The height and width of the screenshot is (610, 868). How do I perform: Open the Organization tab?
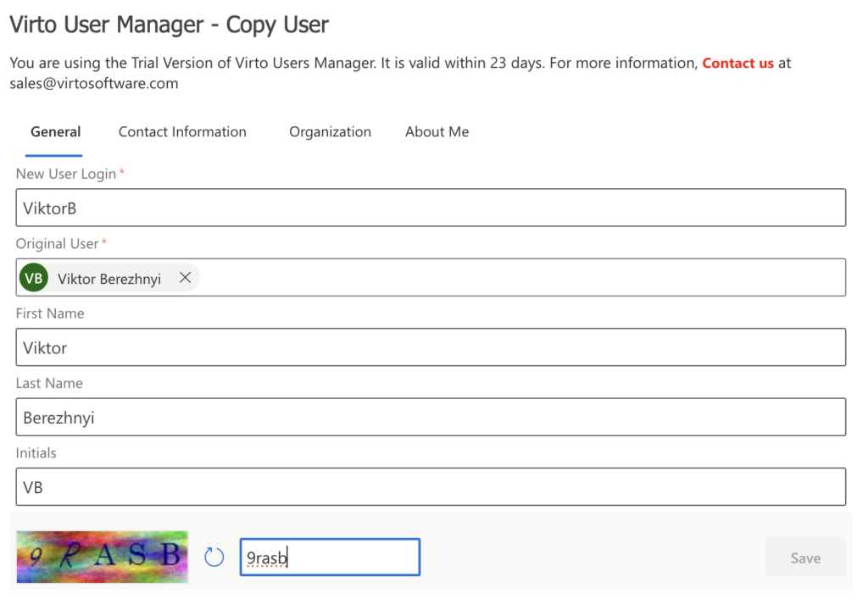point(330,131)
